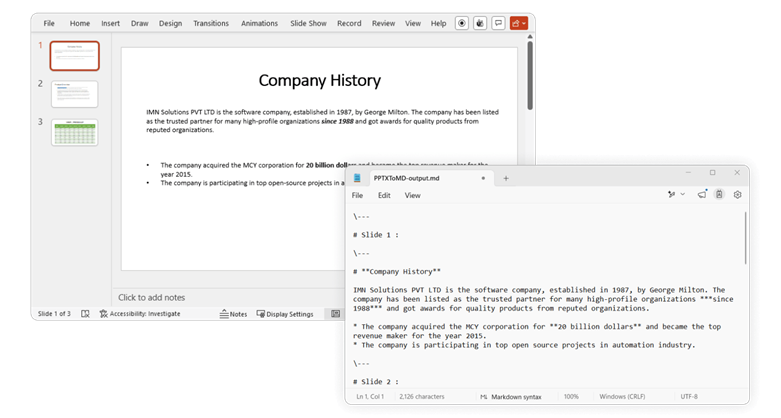Click 'Slide 1 of 3' in the status bar

point(54,314)
